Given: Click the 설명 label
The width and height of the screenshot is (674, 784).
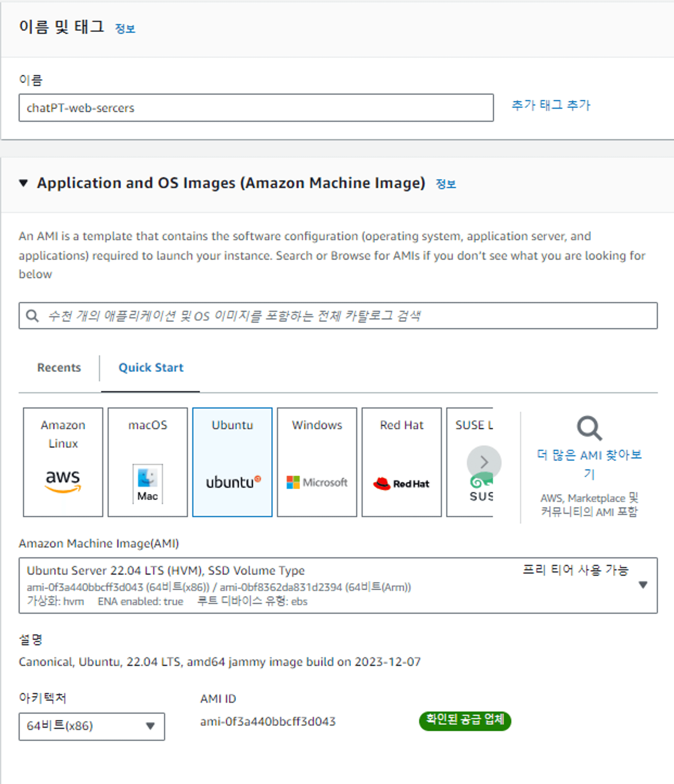Looking at the screenshot, I should [31, 640].
